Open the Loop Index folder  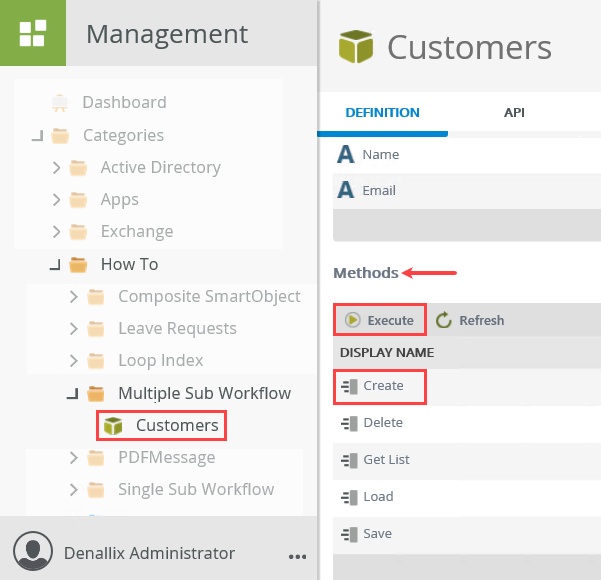pos(160,360)
